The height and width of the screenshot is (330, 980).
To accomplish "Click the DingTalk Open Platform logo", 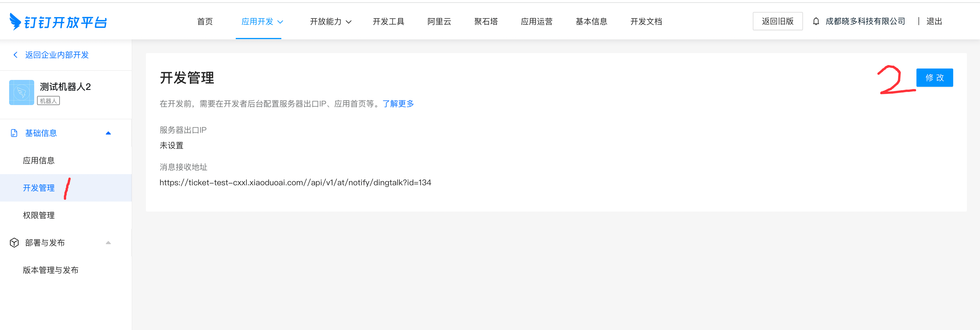I will tap(58, 22).
